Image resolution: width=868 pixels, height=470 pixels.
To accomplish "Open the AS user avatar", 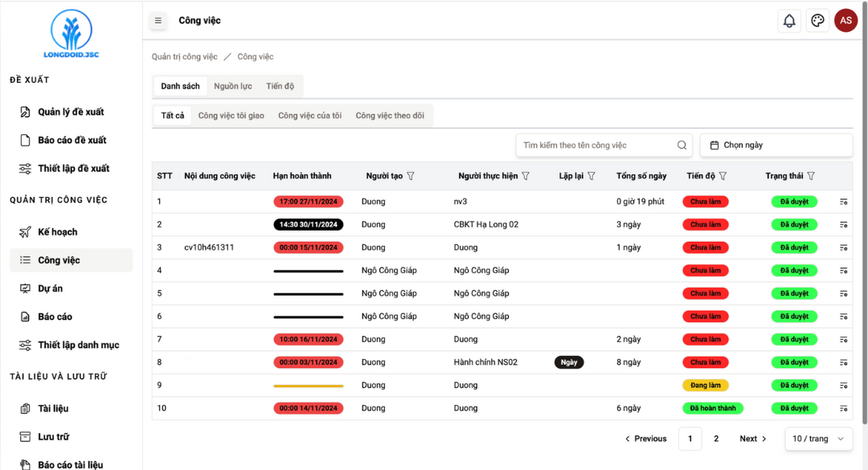I will point(845,21).
